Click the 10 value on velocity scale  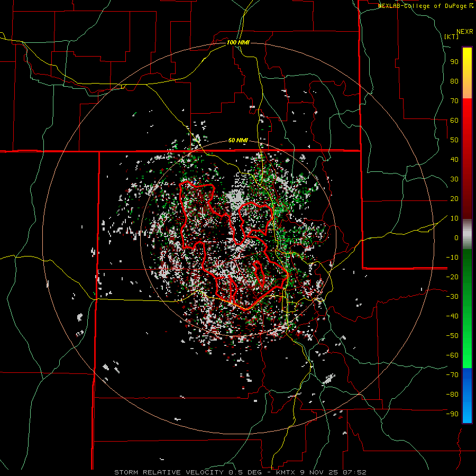point(454,218)
